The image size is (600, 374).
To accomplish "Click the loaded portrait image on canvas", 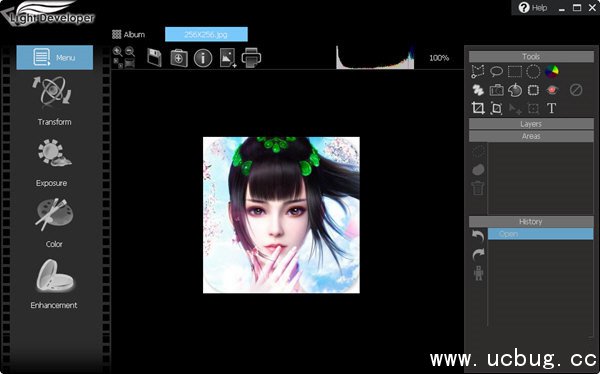I will click(281, 215).
